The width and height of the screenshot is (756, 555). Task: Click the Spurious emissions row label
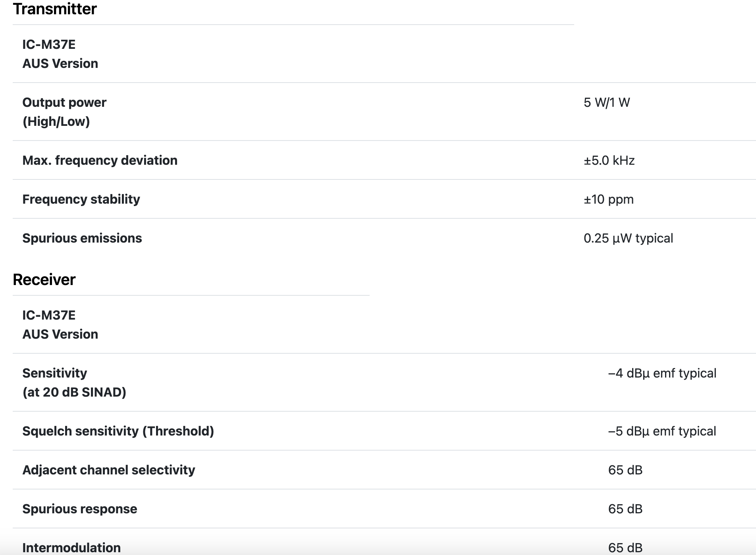82,238
